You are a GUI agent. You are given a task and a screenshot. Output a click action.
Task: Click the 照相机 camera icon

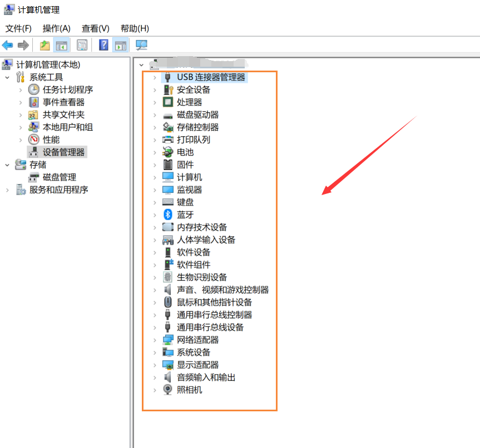(168, 390)
